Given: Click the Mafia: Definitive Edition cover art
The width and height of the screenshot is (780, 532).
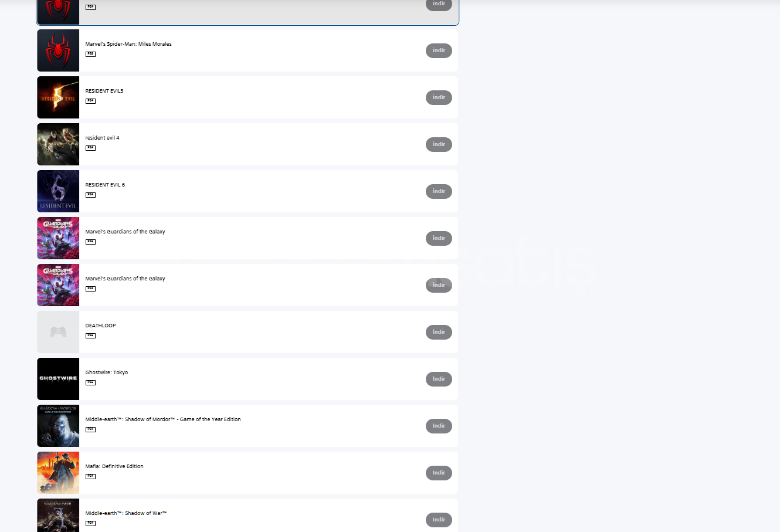Looking at the screenshot, I should pos(58,473).
